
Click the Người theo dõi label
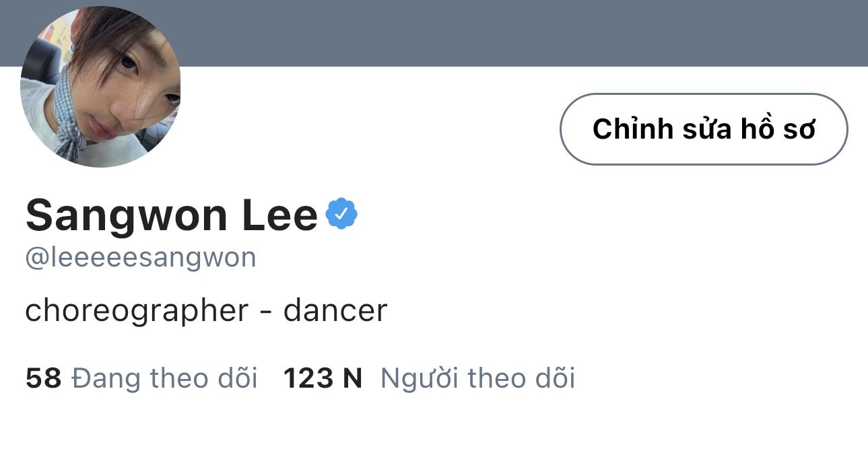pyautogui.click(x=477, y=378)
